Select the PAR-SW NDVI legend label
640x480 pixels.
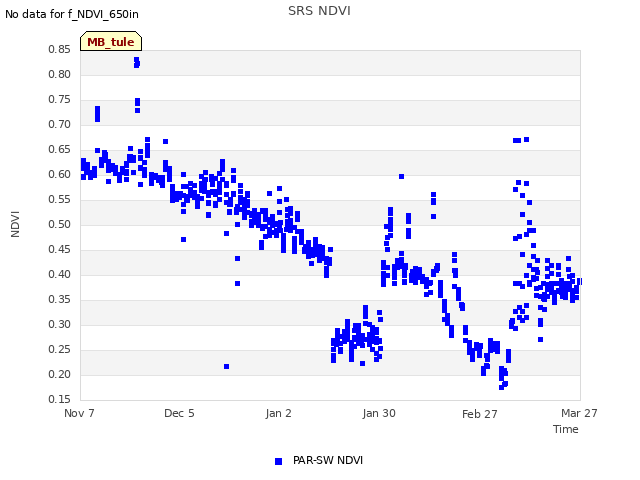pyautogui.click(x=328, y=460)
